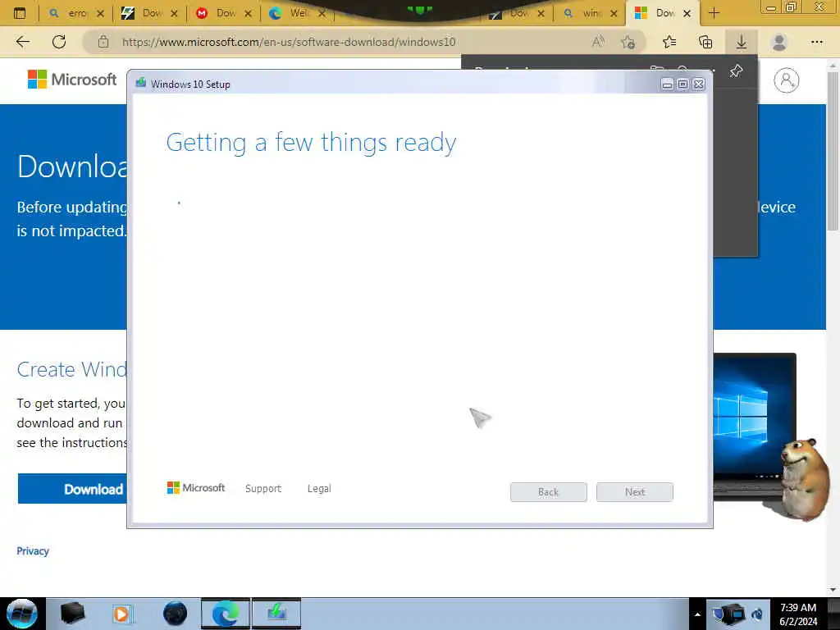Click the Microsoft logo on webpage

[x=72, y=80]
